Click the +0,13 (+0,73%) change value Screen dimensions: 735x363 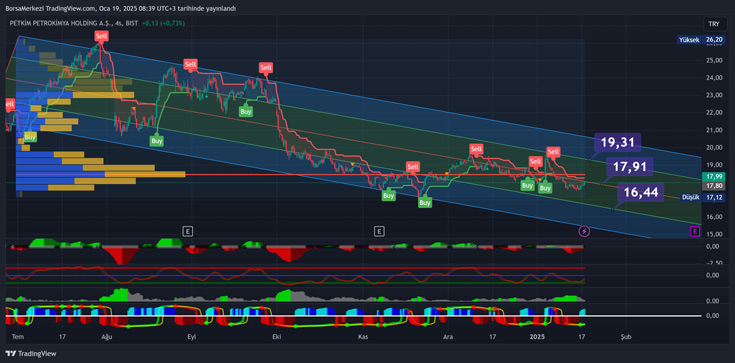coord(164,23)
